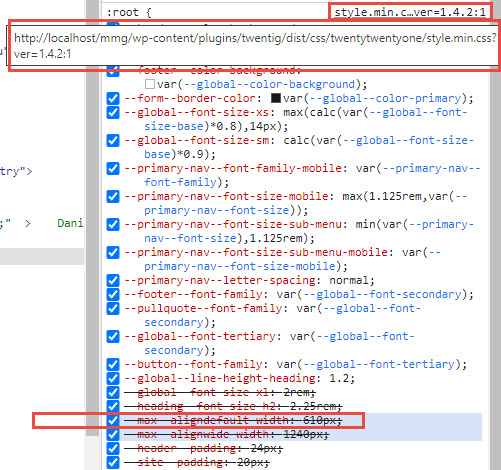This screenshot has width=501, height=470.
Task: Edit the normal letter-spacing value
Action: (x=349, y=280)
